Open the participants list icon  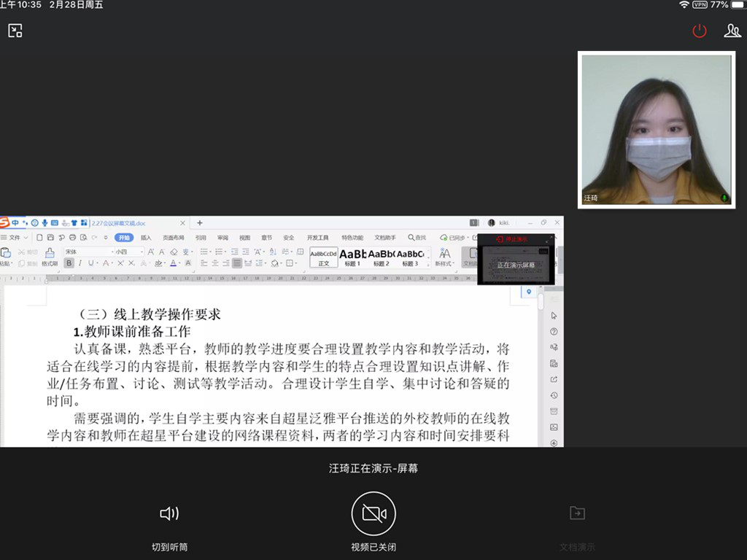click(732, 31)
